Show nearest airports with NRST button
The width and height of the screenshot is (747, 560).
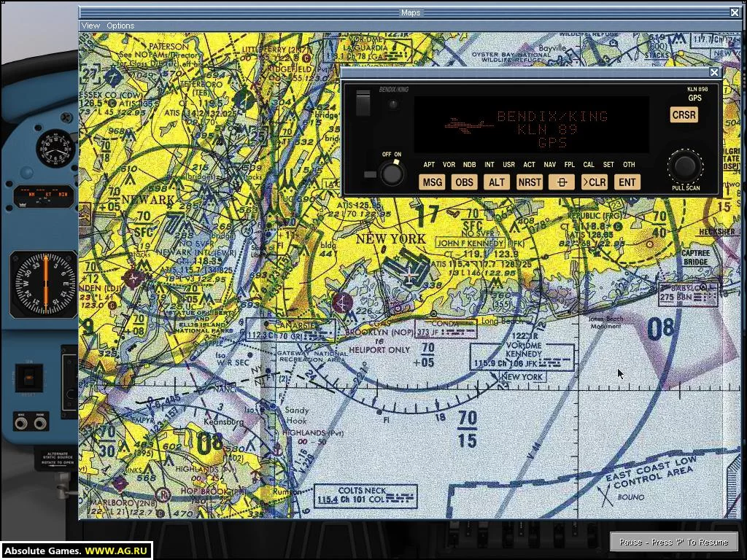(530, 182)
